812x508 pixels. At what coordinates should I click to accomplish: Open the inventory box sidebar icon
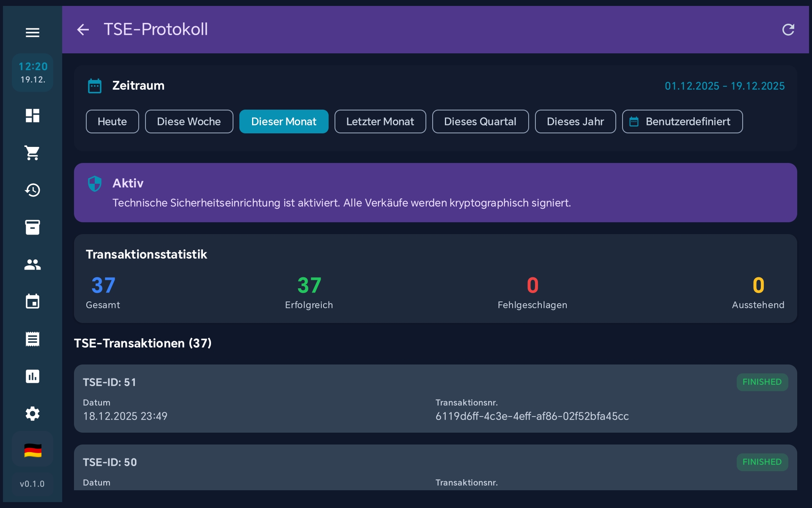(33, 227)
